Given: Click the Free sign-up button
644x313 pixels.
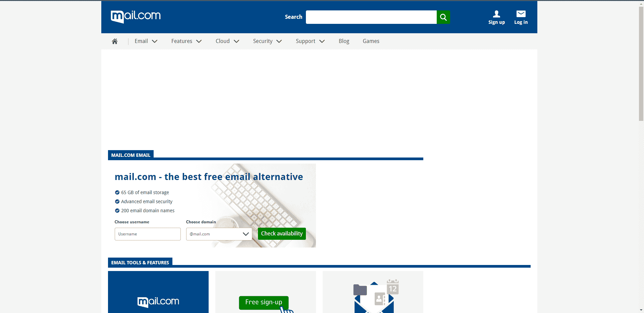Looking at the screenshot, I should [x=264, y=302].
